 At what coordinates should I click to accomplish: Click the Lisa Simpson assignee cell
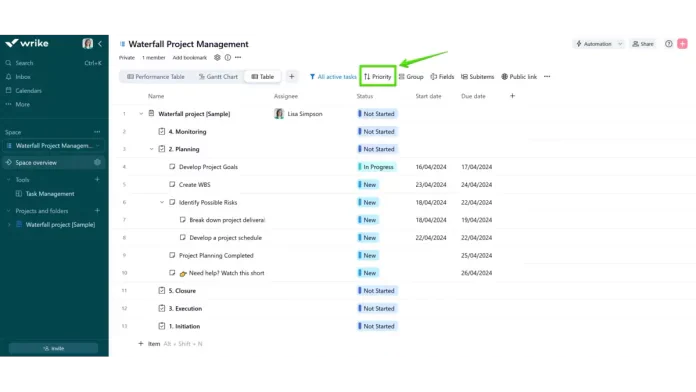pos(298,114)
